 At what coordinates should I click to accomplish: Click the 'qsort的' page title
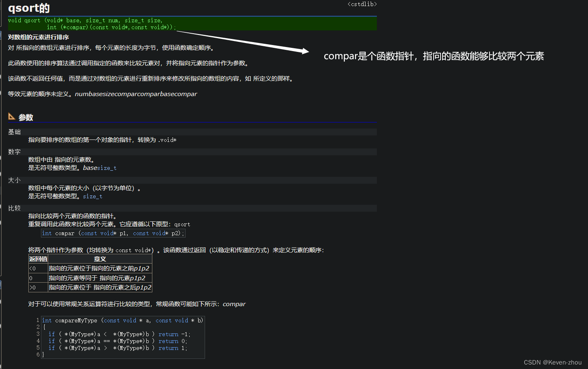29,8
